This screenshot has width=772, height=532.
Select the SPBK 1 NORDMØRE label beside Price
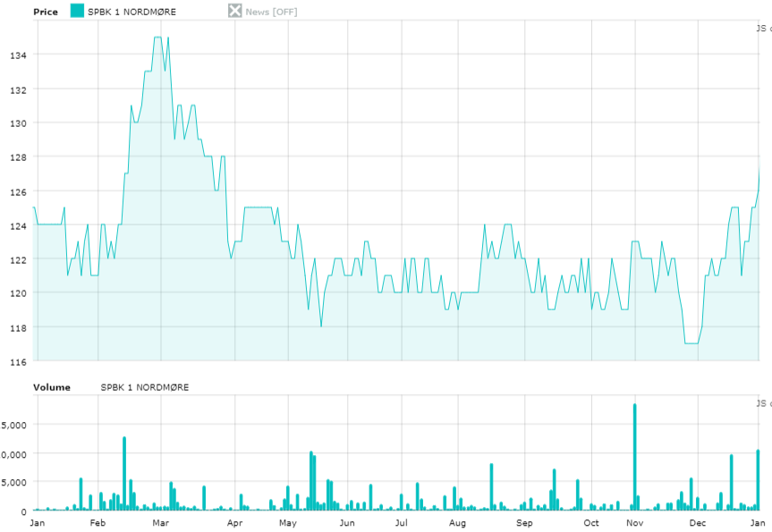tap(132, 12)
